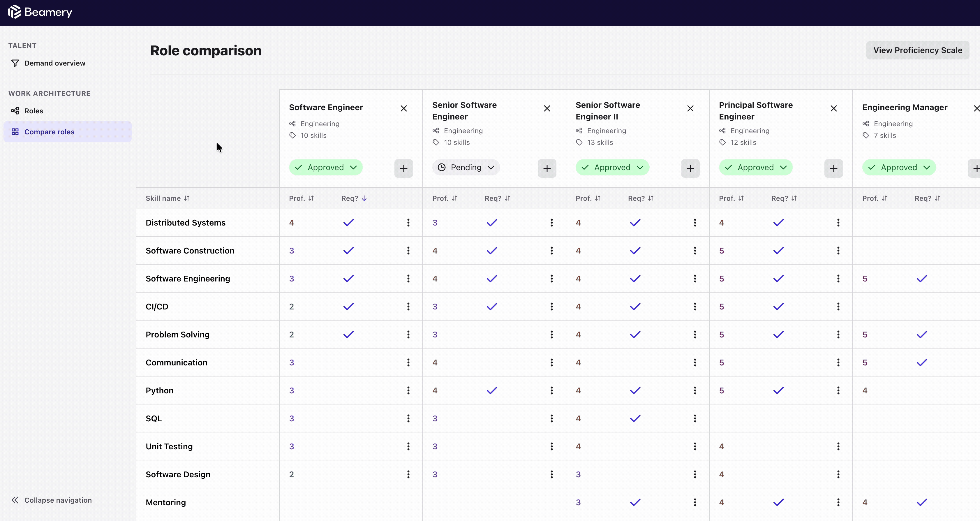Click View Proficiency Scale button
980x521 pixels.
point(917,50)
